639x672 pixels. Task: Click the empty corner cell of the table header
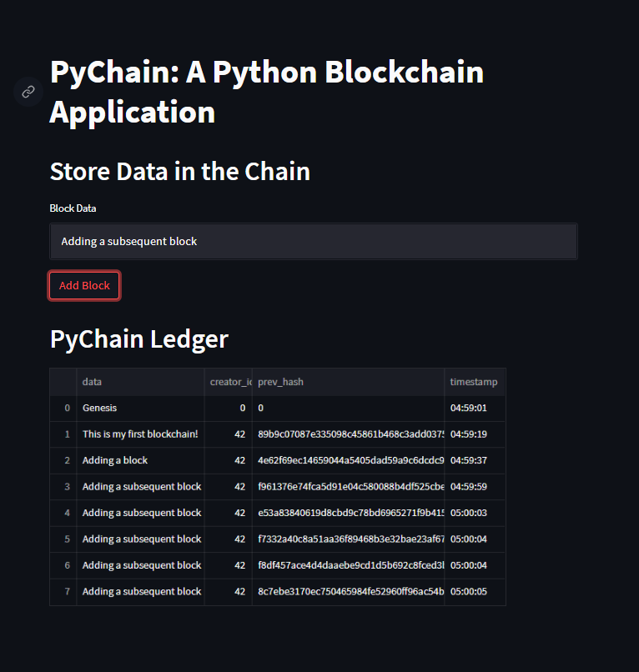click(63, 382)
